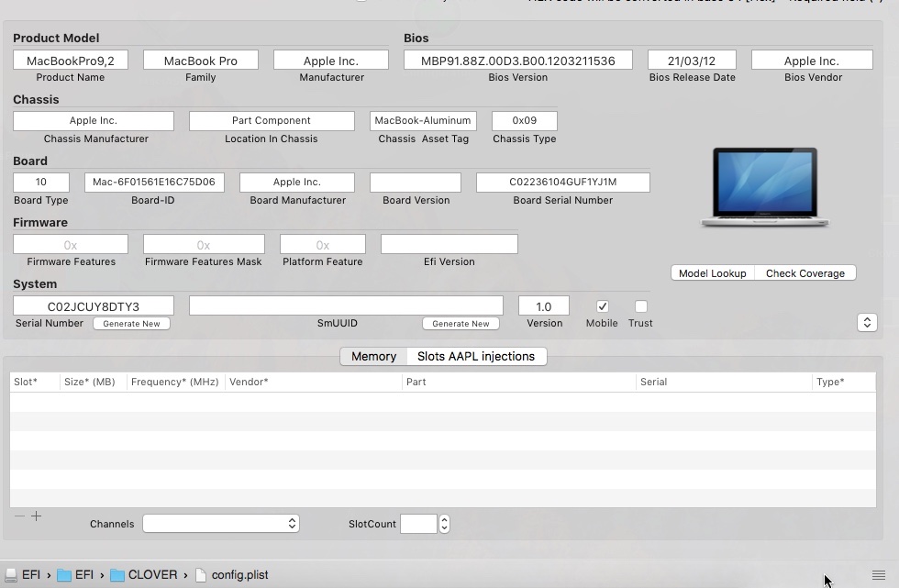Click the SlotCount input field
Viewport: 899px width, 588px height.
tap(418, 523)
